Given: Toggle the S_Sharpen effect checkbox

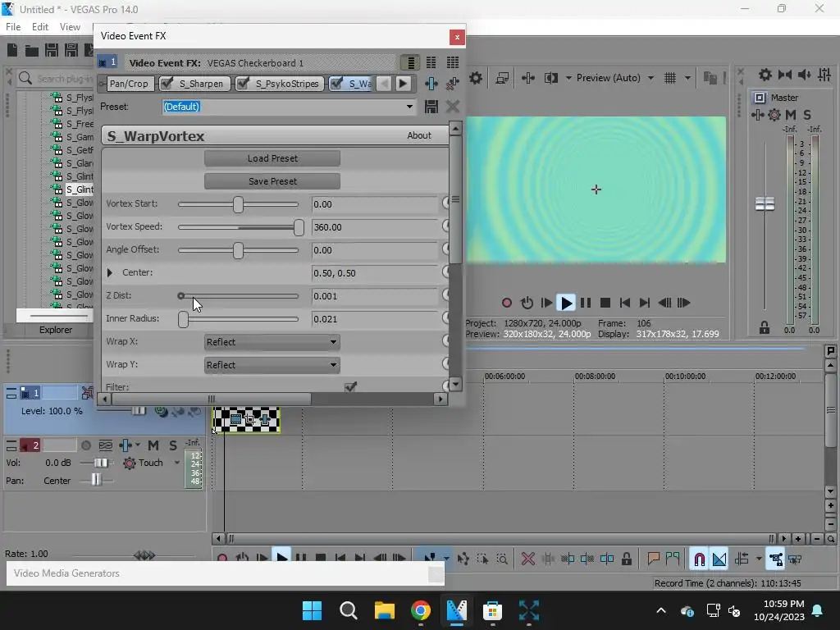Looking at the screenshot, I should tap(167, 84).
